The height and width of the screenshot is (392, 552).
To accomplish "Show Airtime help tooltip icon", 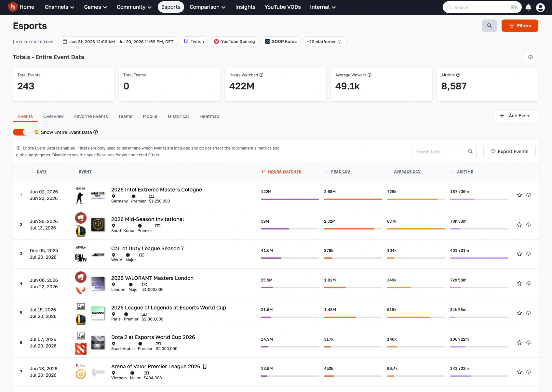I will click(x=458, y=75).
